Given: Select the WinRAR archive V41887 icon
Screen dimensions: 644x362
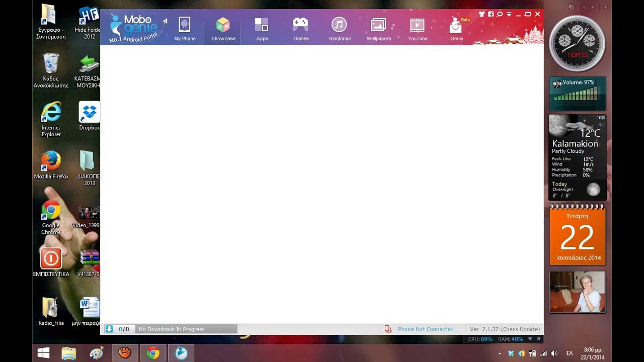Looking at the screenshot, I should coord(89,262).
